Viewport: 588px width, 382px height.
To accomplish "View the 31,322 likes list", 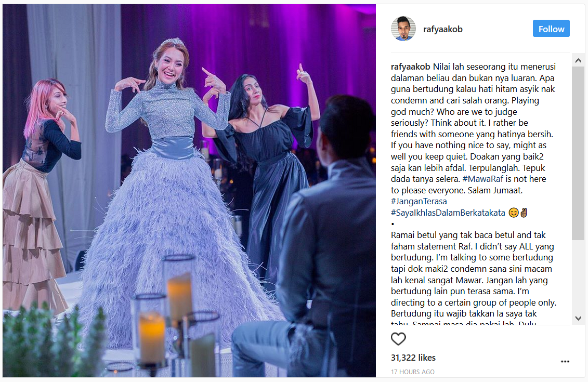I will (413, 358).
